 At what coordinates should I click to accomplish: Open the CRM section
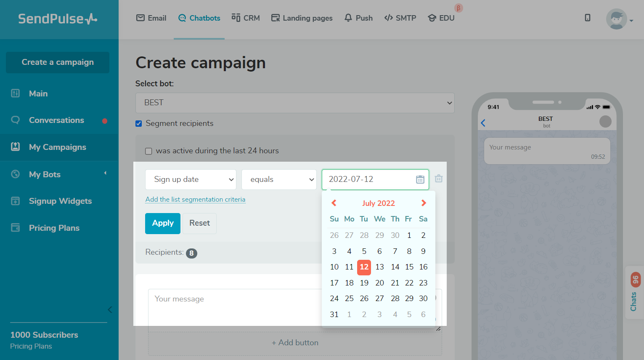click(x=246, y=18)
